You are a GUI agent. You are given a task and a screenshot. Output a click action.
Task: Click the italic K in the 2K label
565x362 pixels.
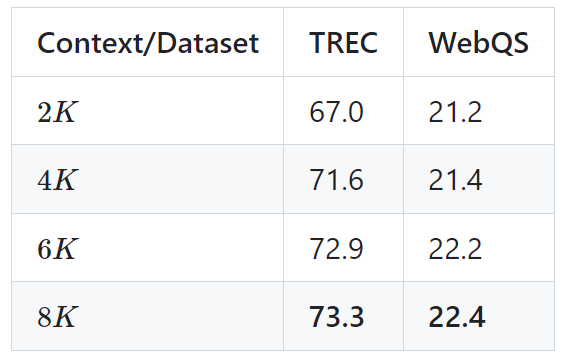[65, 112]
